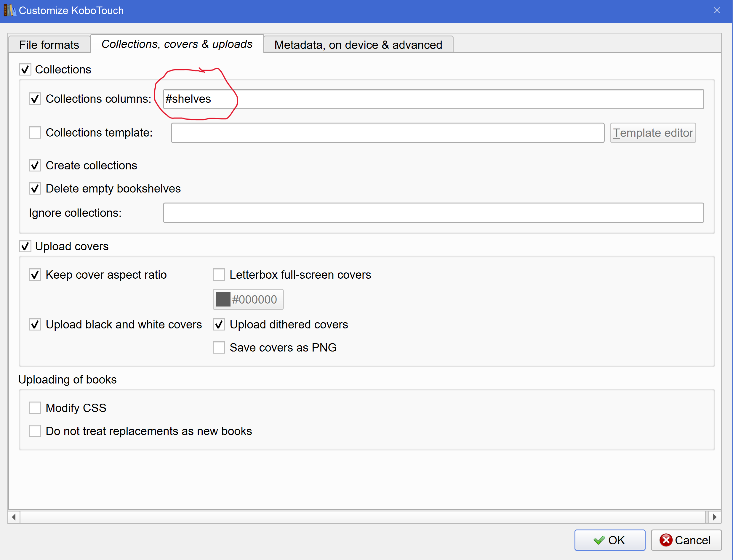Close the Customize KoboTouch dialog

click(717, 10)
